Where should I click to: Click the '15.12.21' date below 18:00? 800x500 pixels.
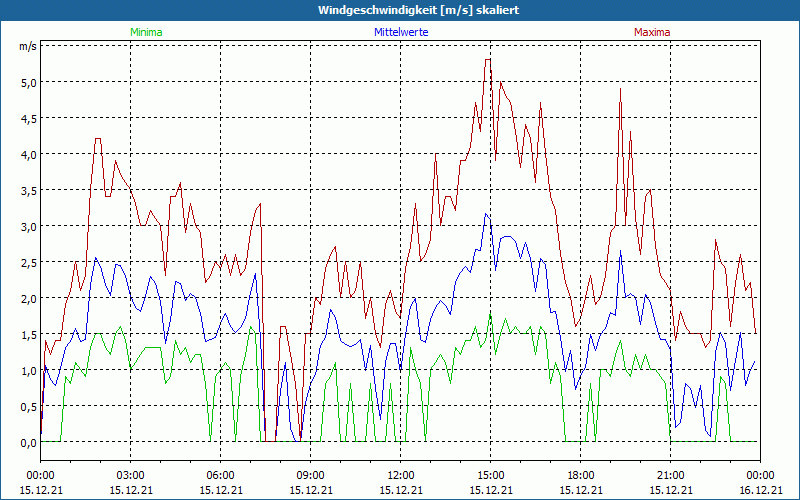tap(581, 490)
